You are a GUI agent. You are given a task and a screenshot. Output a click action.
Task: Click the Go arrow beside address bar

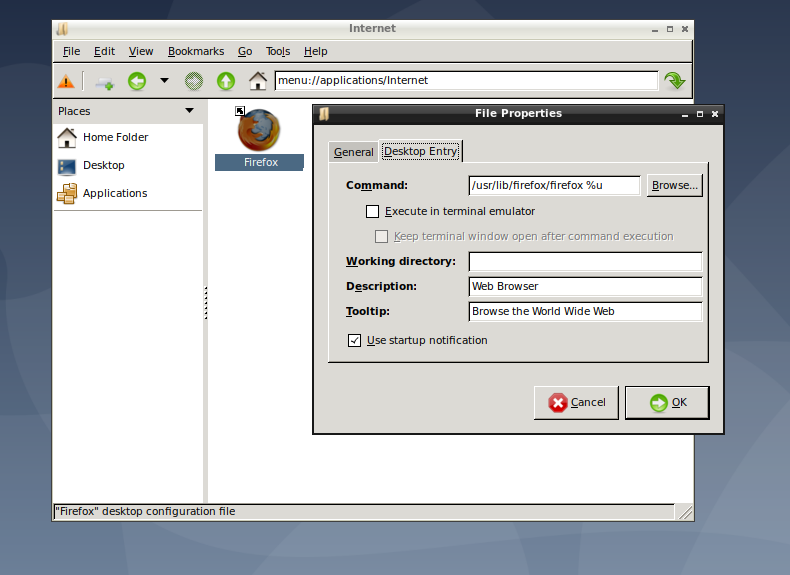click(x=675, y=81)
